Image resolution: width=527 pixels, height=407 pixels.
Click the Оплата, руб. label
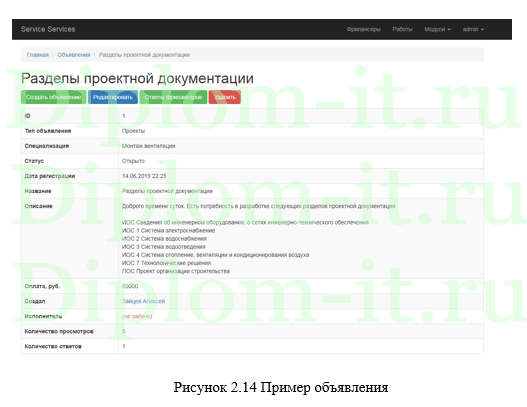(42, 286)
